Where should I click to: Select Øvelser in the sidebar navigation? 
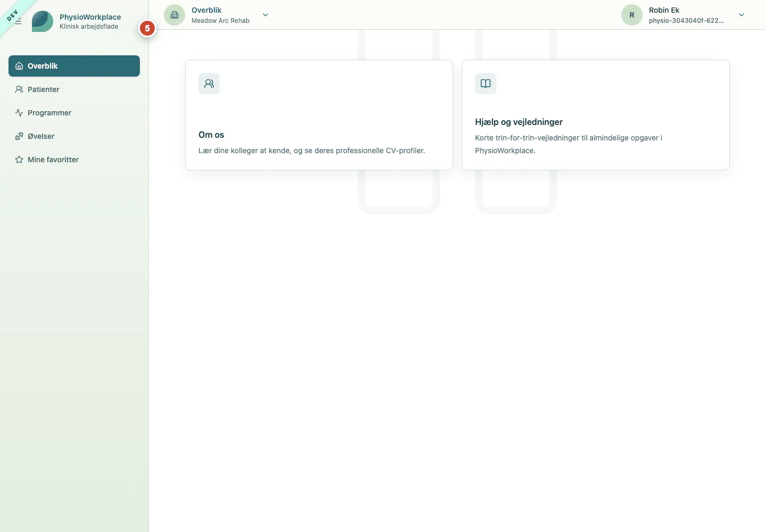(x=74, y=136)
